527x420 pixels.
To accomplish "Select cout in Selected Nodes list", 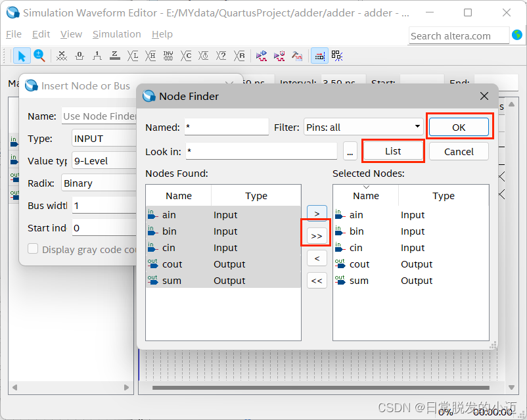I will [411, 264].
